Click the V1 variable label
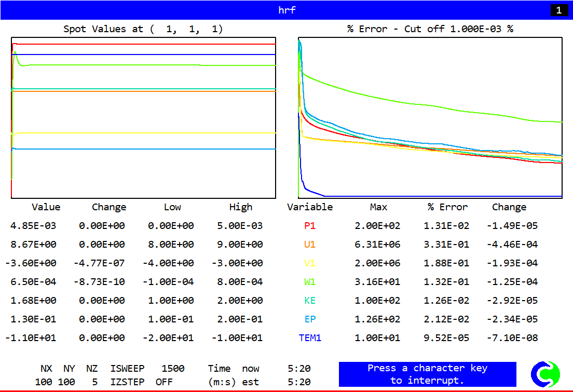The width and height of the screenshot is (573, 392). [x=310, y=263]
